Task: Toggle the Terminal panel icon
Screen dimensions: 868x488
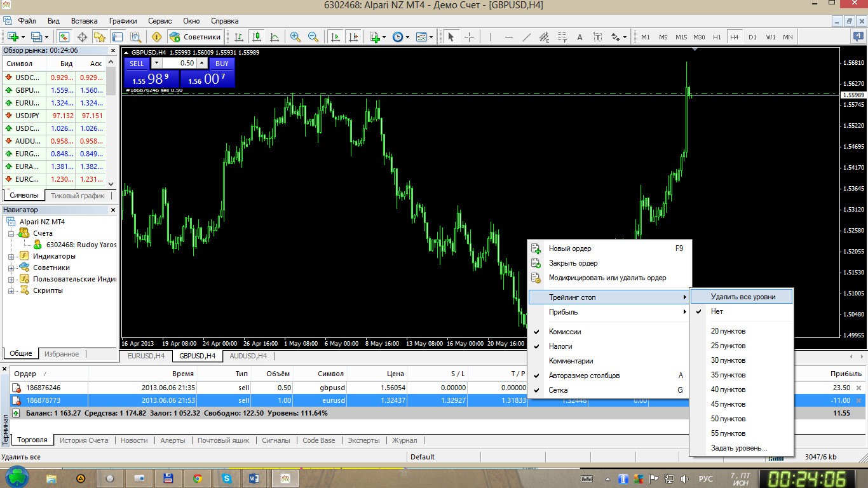Action: click(x=118, y=37)
